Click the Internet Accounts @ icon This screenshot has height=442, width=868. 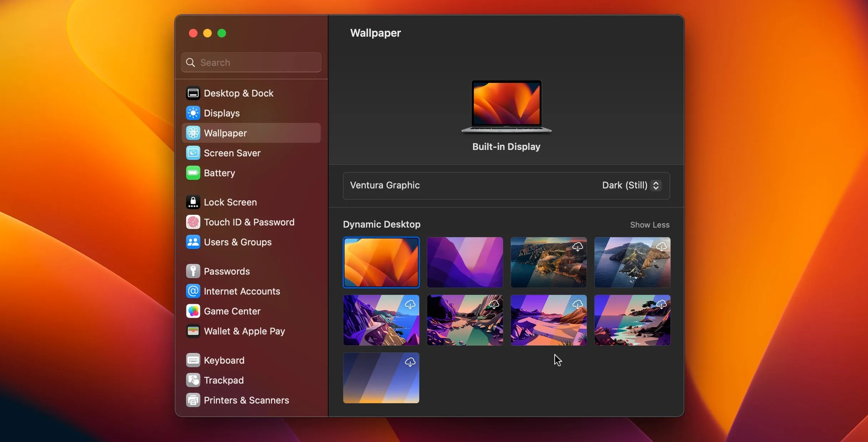[x=193, y=291]
